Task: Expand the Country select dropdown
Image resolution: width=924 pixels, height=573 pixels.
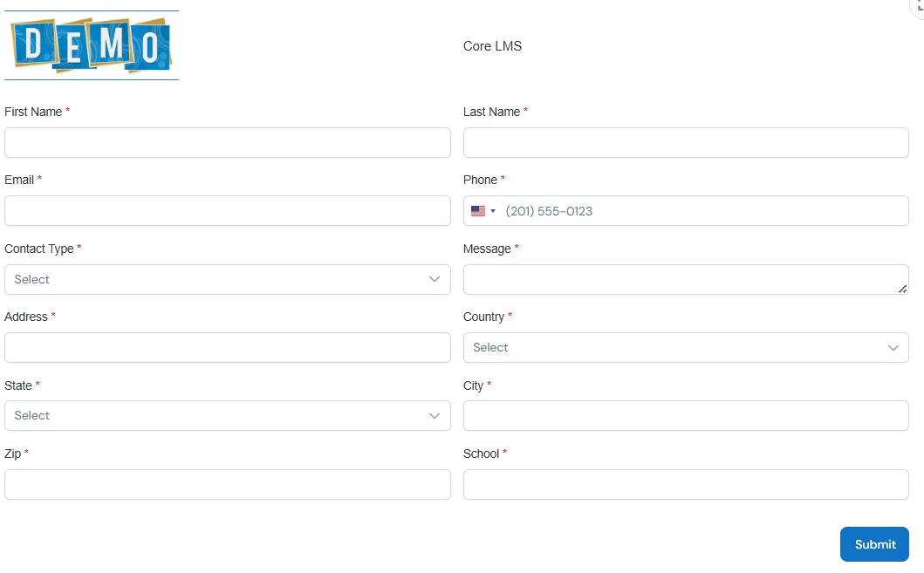Action: coord(686,347)
